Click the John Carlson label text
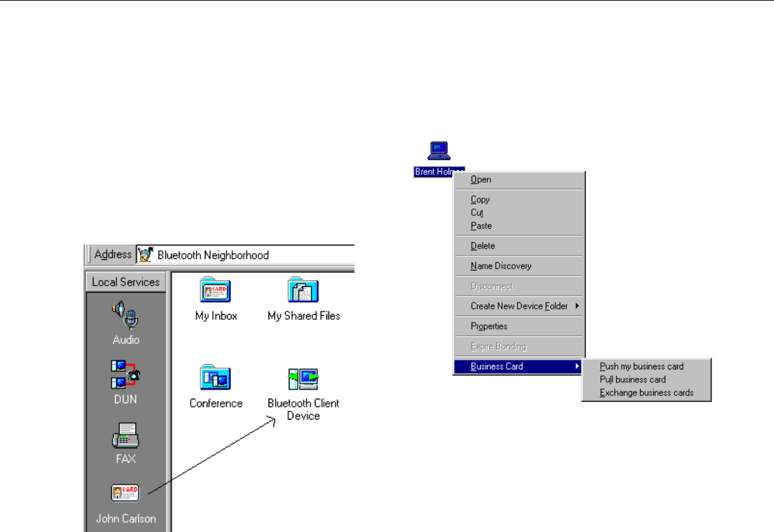The image size is (774, 532). tap(126, 519)
